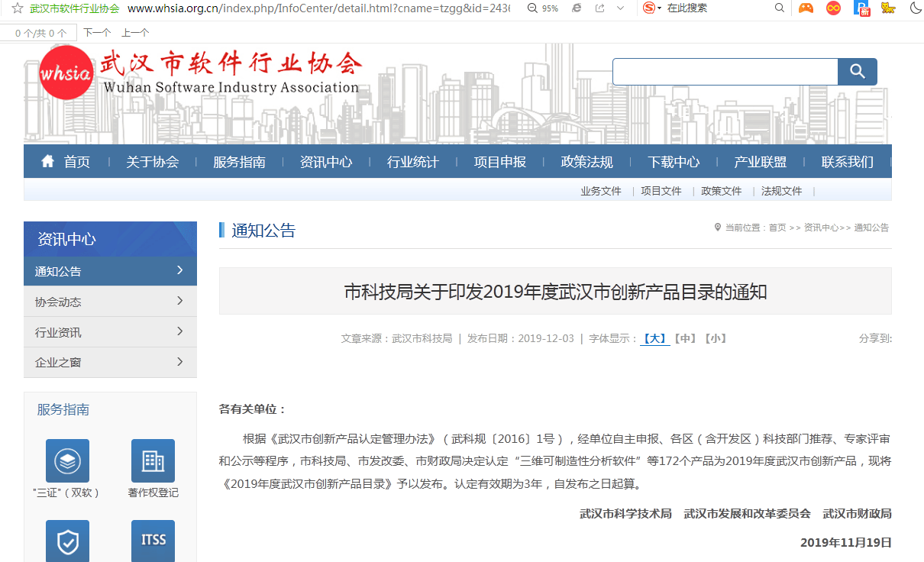924x562 pixels.
Task: Select 协会动态 in sidebar
Action: (x=110, y=302)
